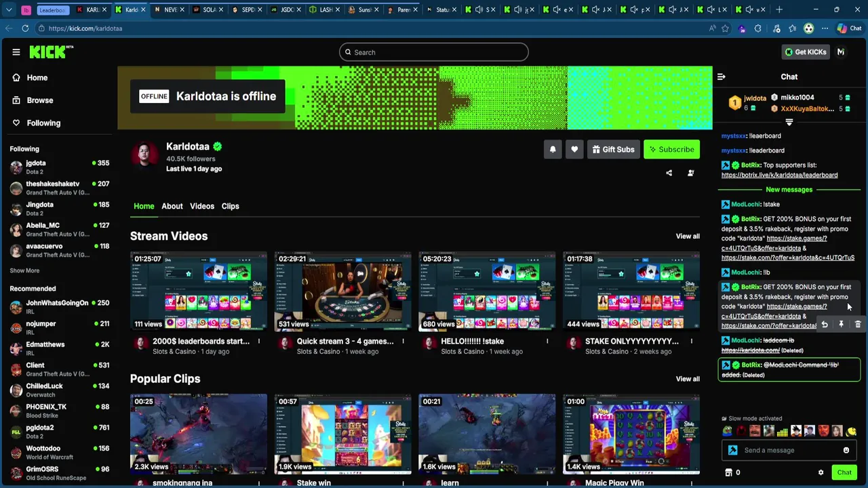This screenshot has height=488, width=868.
Task: Open theshakeshaketv in Following list
Action: pos(58,188)
